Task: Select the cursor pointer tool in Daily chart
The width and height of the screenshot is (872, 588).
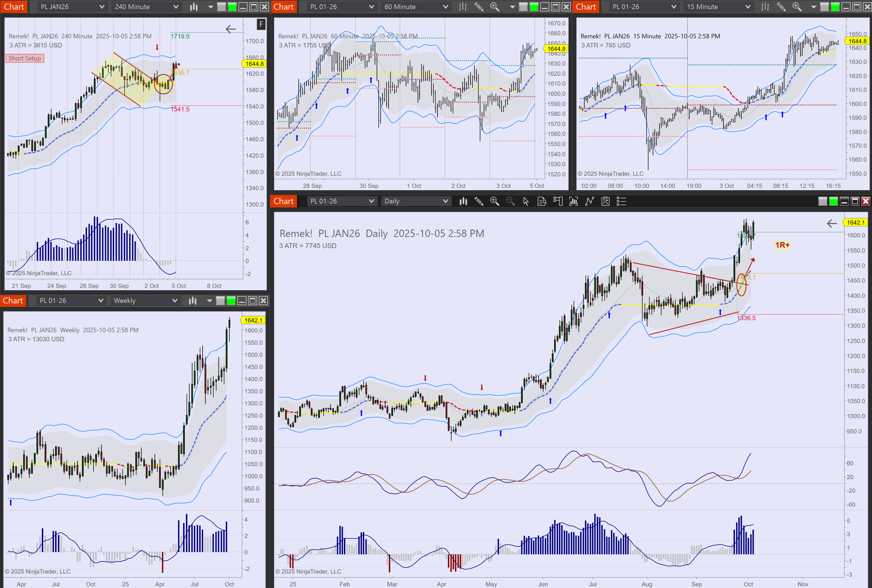Action: (526, 201)
